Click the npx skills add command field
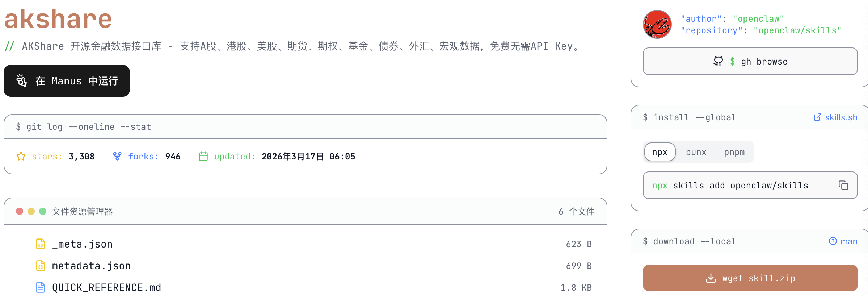Screen dimensions: 868x295 point(738,186)
